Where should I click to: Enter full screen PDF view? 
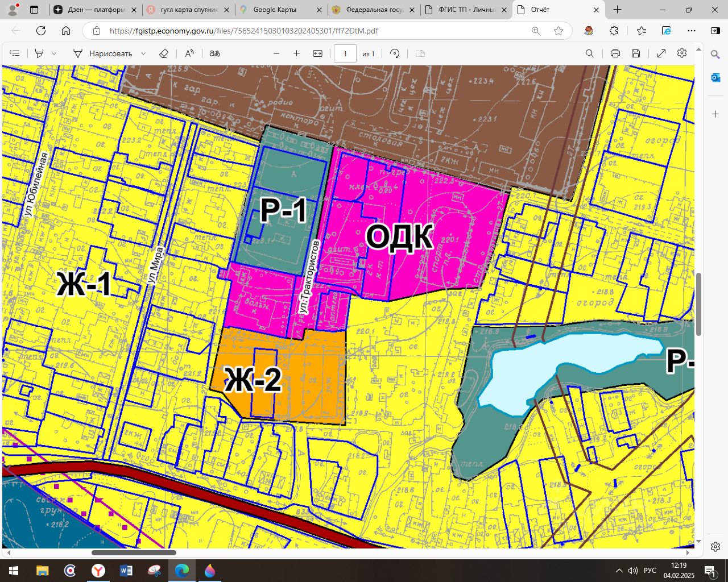[x=661, y=53]
